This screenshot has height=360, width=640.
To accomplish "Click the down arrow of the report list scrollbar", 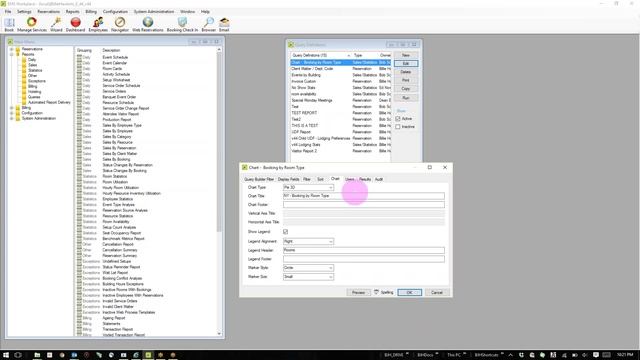I will point(219,334).
